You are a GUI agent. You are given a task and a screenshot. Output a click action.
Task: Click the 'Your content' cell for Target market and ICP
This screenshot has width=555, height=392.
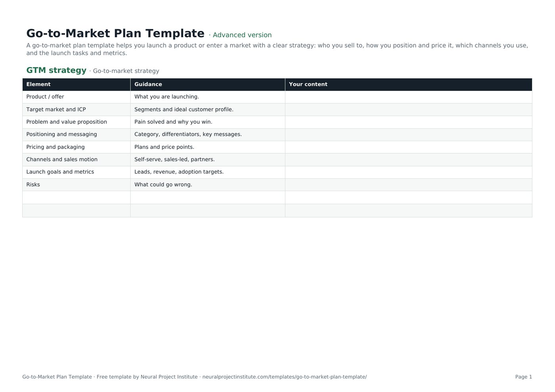click(x=408, y=109)
